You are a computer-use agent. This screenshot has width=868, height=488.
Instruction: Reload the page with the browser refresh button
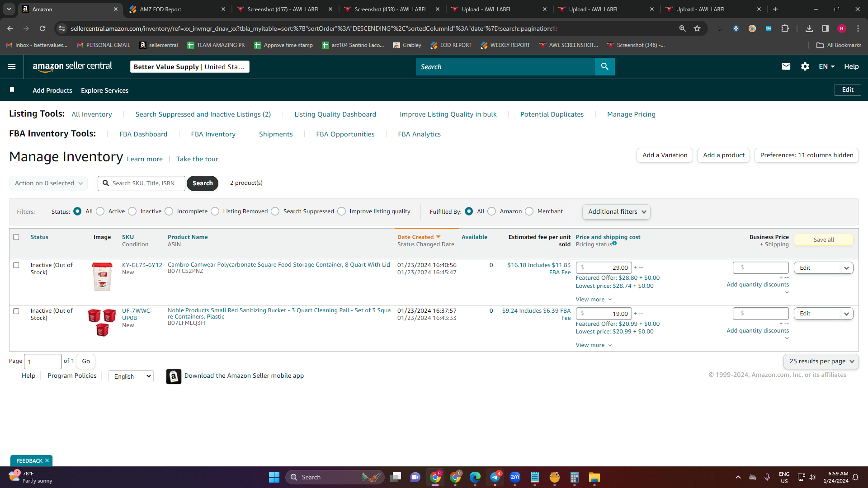pyautogui.click(x=42, y=28)
